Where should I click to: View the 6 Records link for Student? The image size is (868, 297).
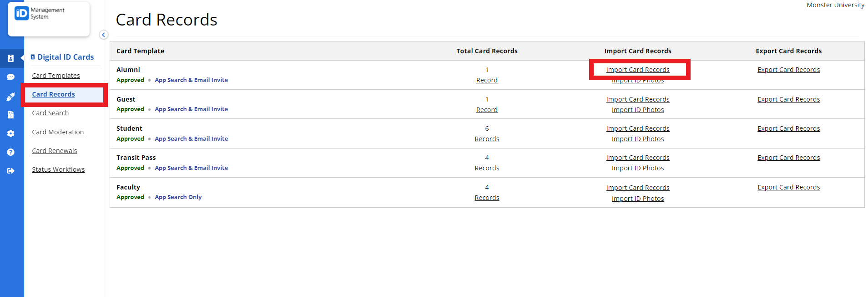487,139
